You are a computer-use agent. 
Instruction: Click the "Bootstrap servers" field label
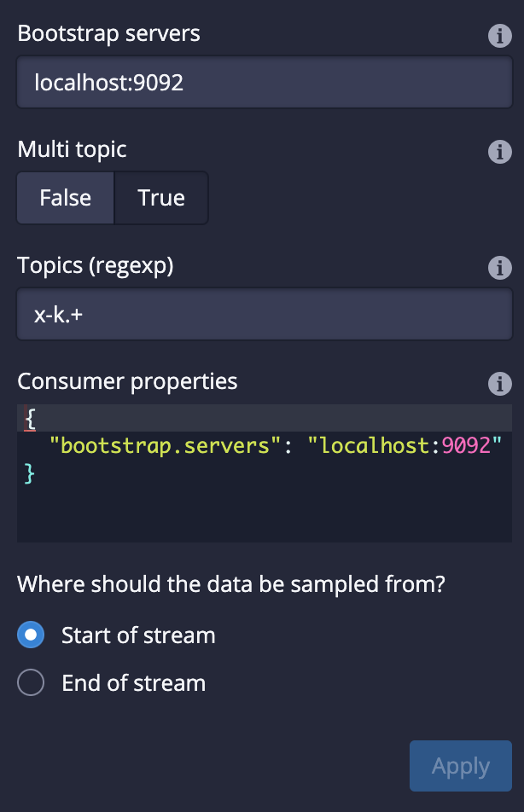pyautogui.click(x=109, y=34)
